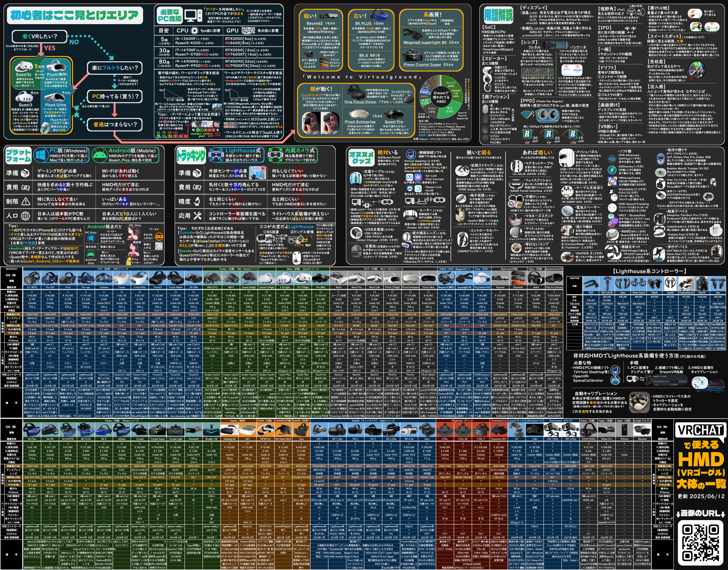This screenshot has width=728, height=570.
Task: Click the Valve Index headset thumbnail
Action: coord(536,278)
